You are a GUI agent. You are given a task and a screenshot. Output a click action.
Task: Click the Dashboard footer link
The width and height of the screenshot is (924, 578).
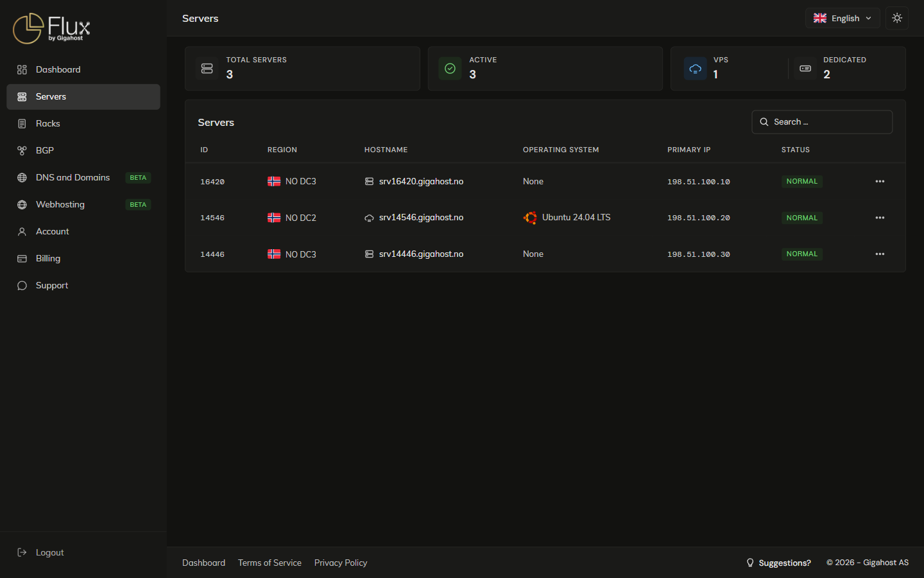pyautogui.click(x=203, y=563)
